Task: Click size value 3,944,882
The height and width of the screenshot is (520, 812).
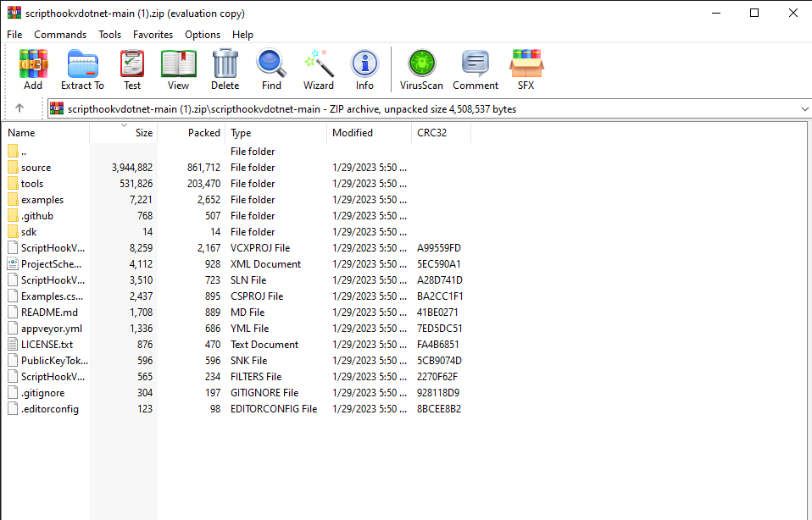Action: [132, 167]
